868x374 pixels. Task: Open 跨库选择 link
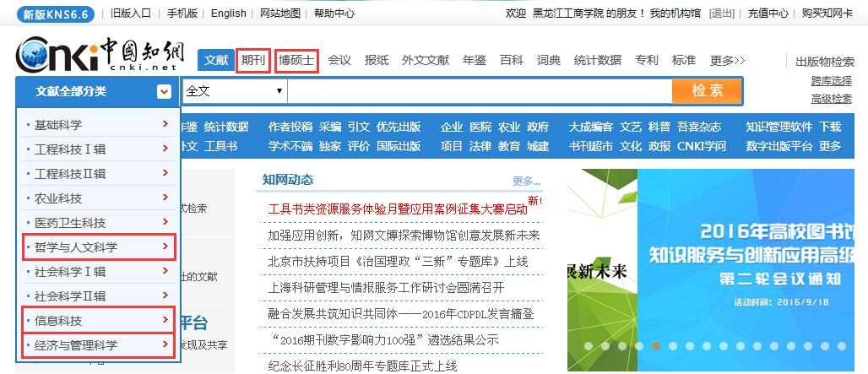click(832, 81)
